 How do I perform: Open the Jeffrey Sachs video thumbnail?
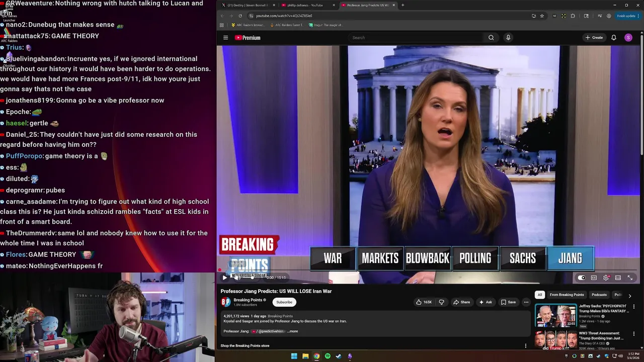coord(555,316)
